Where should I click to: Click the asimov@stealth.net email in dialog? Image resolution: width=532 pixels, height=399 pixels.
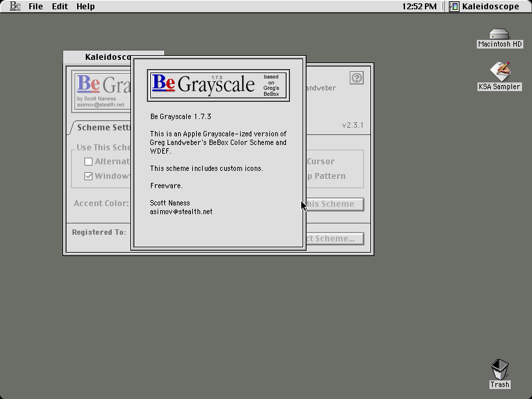coord(181,211)
